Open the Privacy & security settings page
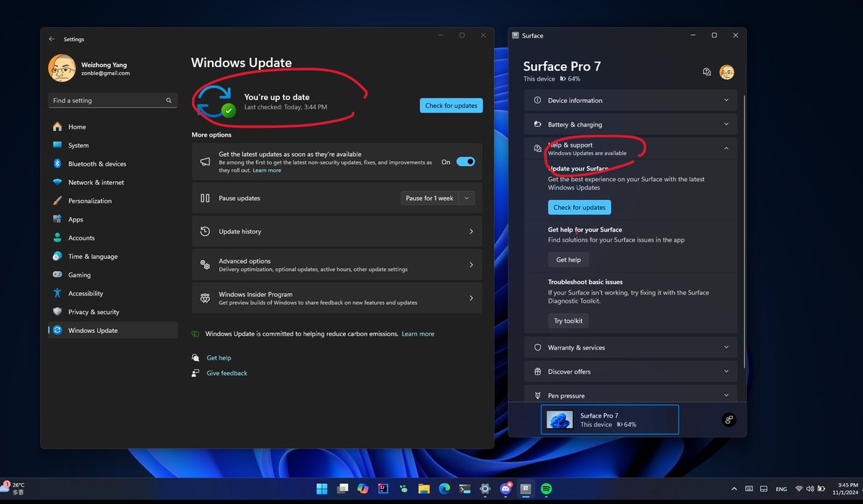Image resolution: width=863 pixels, height=504 pixels. (x=113, y=312)
